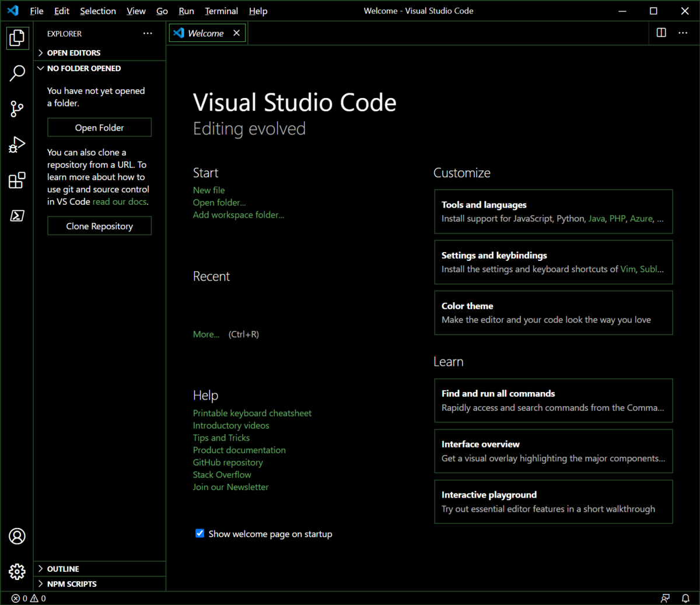Split the editor using the toolbar icon
The width and height of the screenshot is (700, 605).
[661, 33]
